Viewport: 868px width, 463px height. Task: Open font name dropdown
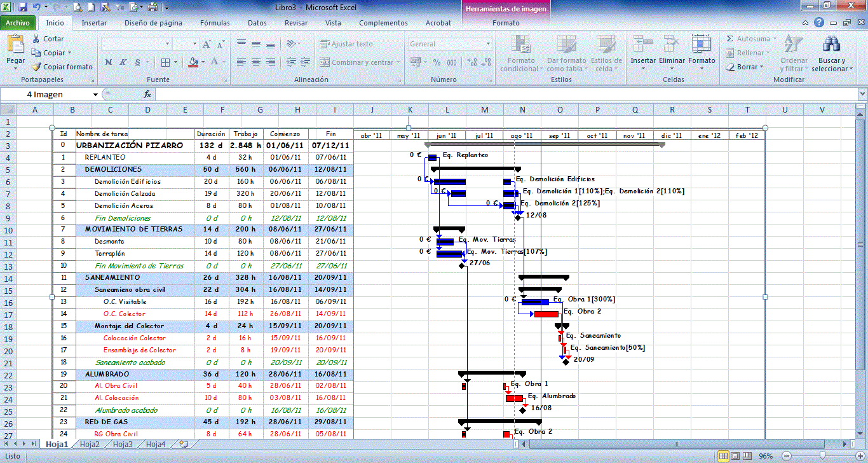pyautogui.click(x=168, y=45)
